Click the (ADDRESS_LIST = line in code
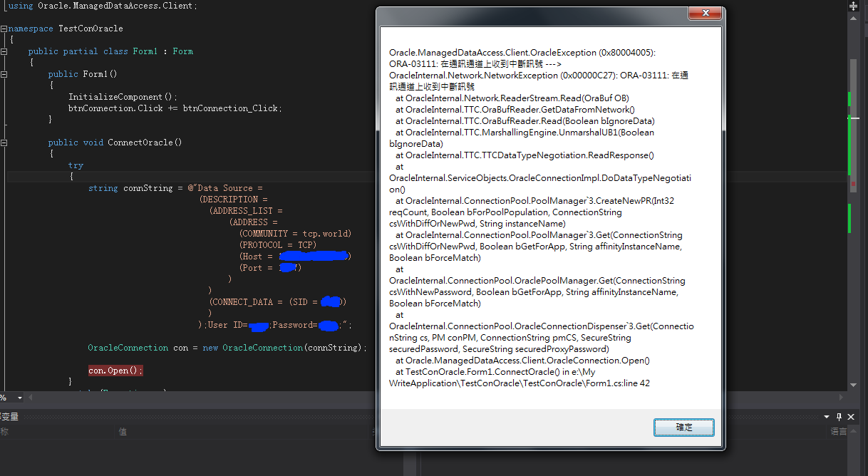Screen dimensions: 868x476 [246, 211]
